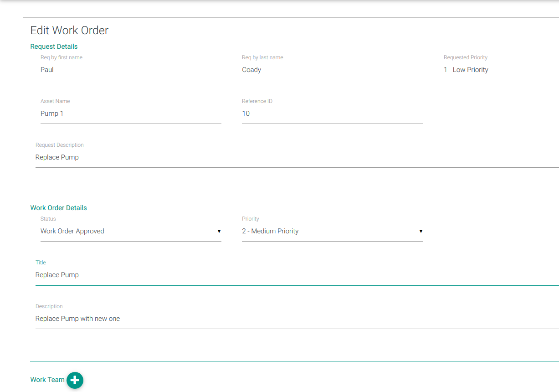Select the 2 - Medium Priority field
Image resolution: width=559 pixels, height=392 pixels.
click(x=333, y=232)
